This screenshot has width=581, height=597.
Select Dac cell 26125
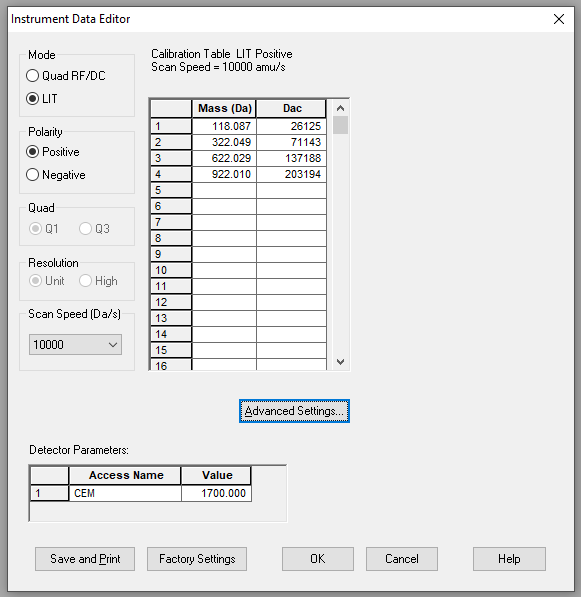[291, 126]
